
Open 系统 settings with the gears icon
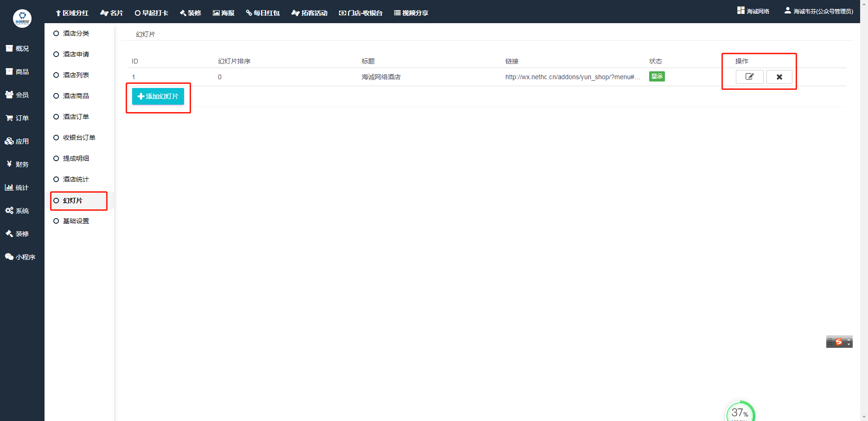17,211
